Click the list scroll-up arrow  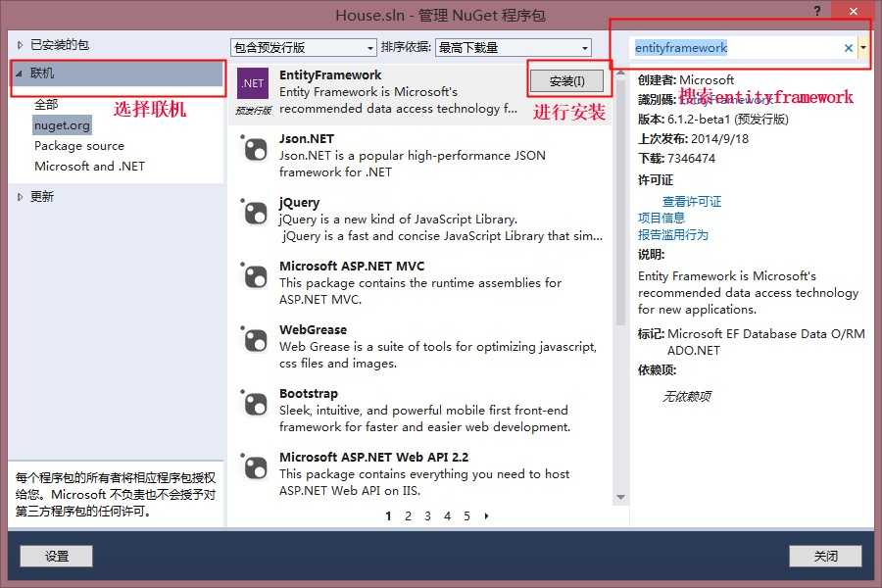[620, 73]
